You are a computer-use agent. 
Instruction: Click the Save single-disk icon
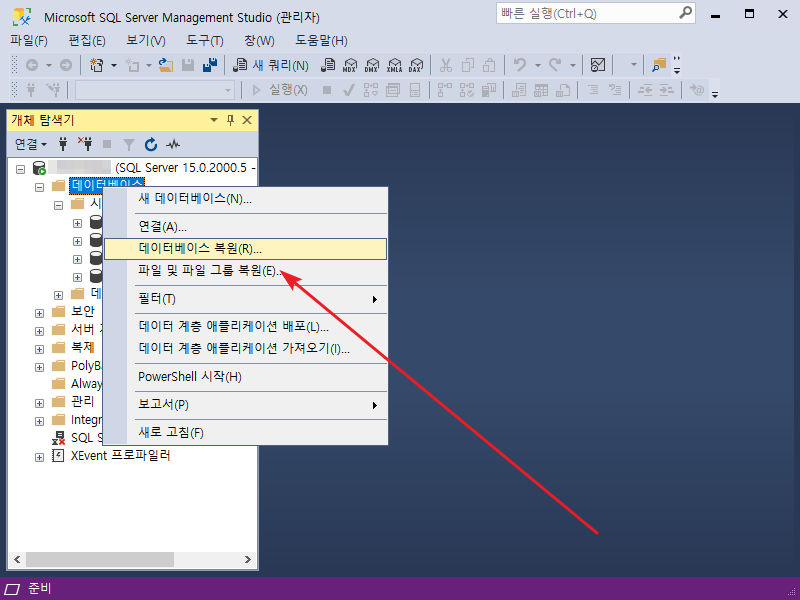pyautogui.click(x=188, y=65)
